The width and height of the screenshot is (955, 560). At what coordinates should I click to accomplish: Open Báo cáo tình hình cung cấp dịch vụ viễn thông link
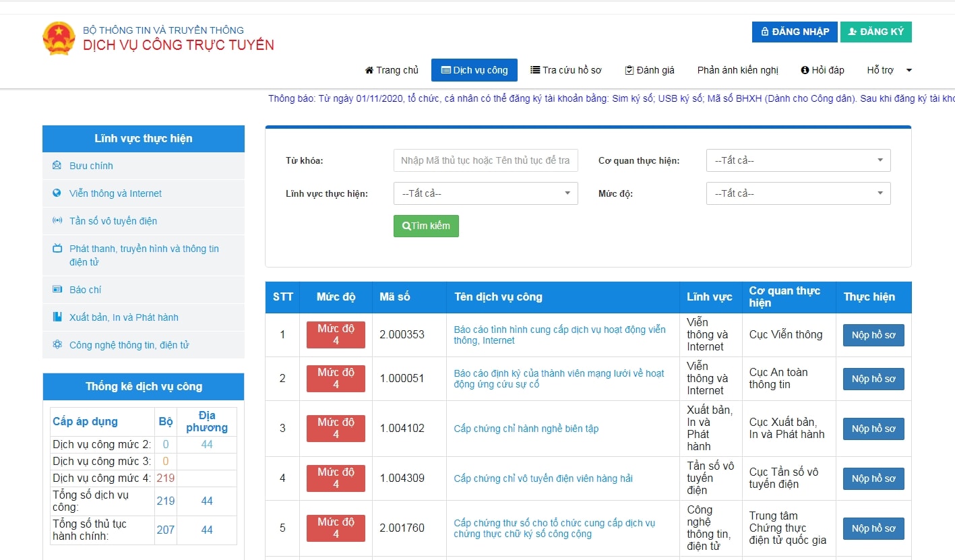click(559, 335)
